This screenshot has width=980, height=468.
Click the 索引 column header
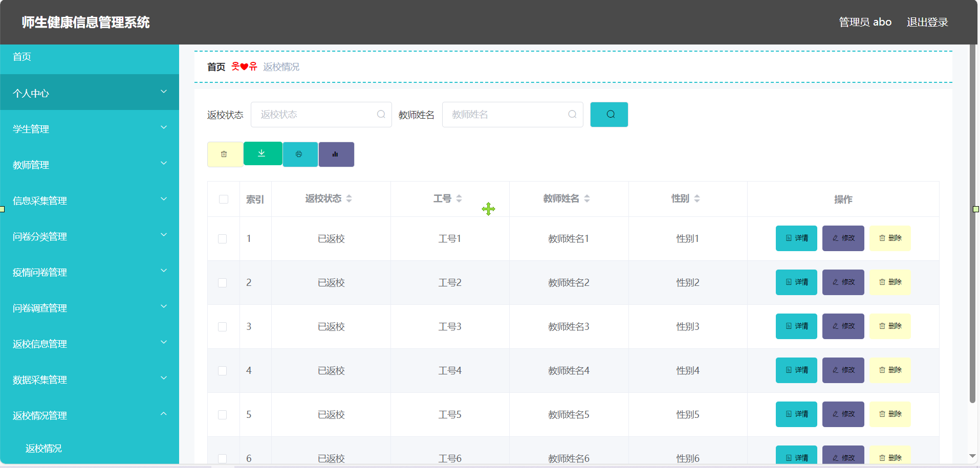pos(255,199)
